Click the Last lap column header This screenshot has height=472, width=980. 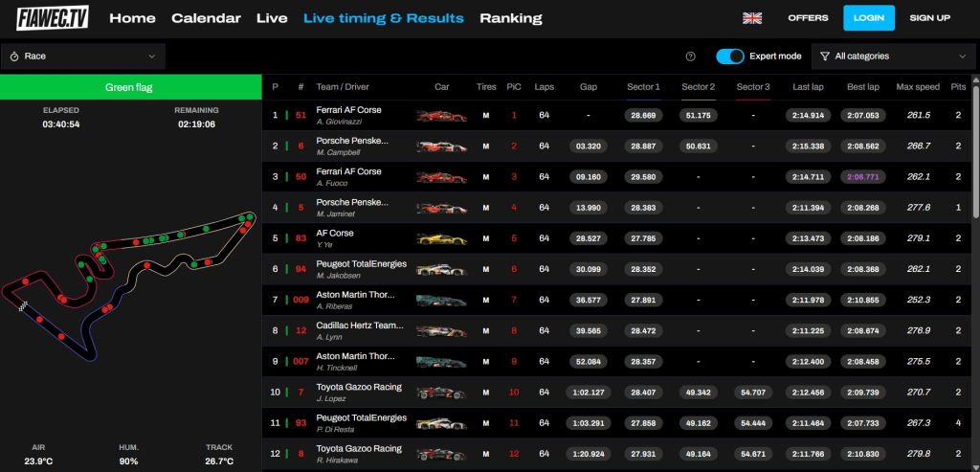tap(808, 87)
